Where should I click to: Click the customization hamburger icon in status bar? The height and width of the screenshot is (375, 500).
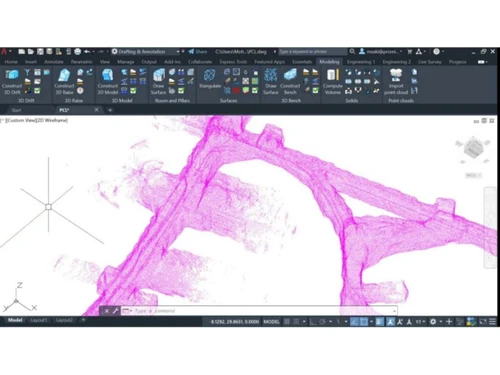[x=492, y=322]
